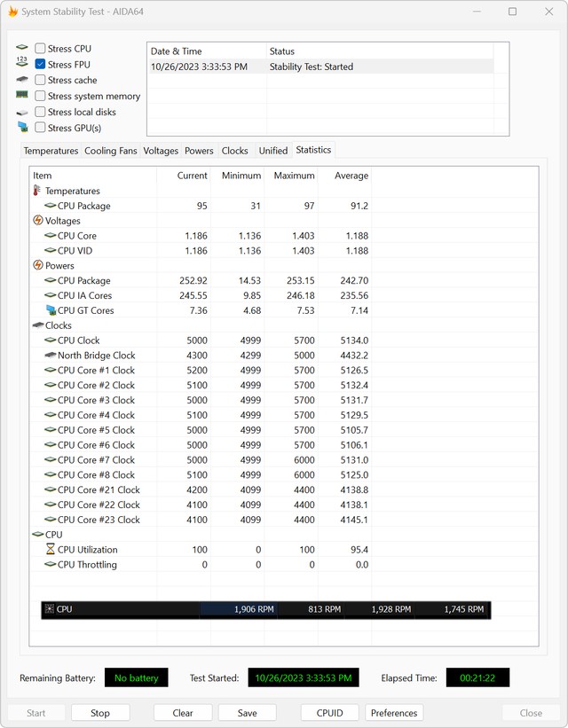Enable Stress system memory option
568x728 pixels.
(41, 96)
